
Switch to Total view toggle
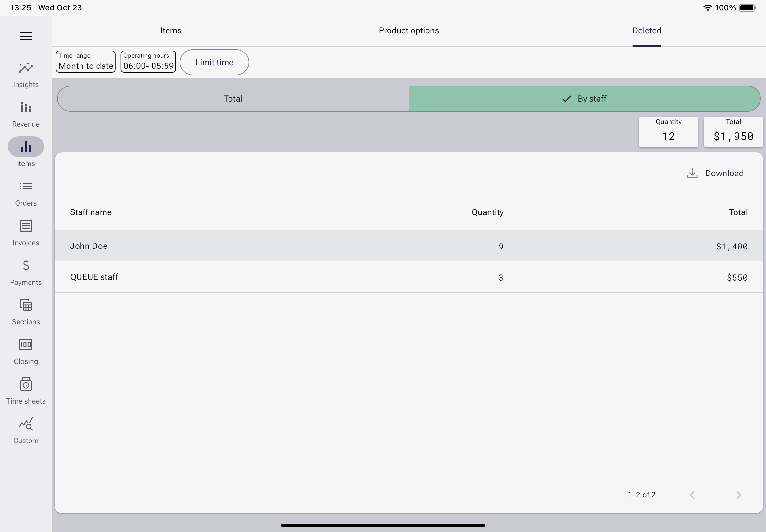[233, 98]
